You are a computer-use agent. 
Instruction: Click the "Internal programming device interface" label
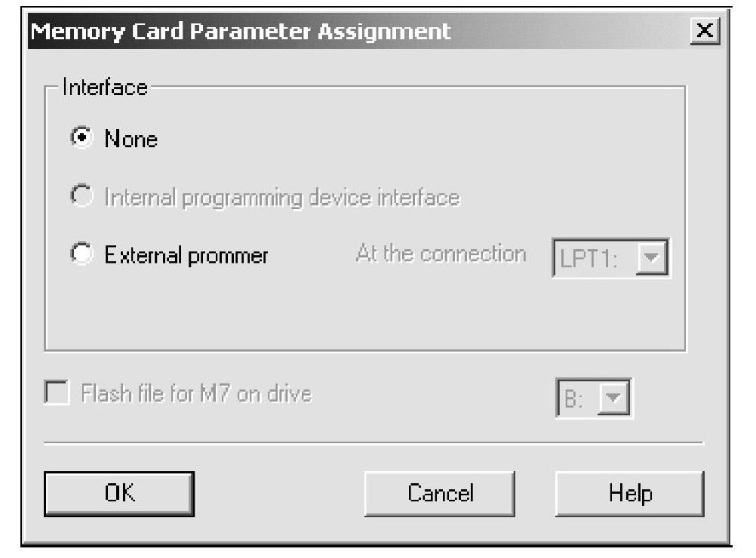(281, 198)
